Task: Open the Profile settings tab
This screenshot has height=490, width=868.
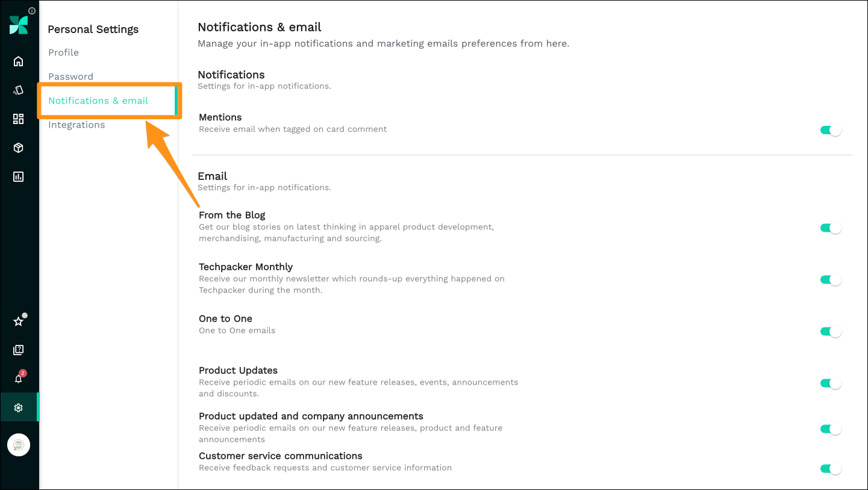Action: pyautogui.click(x=64, y=52)
